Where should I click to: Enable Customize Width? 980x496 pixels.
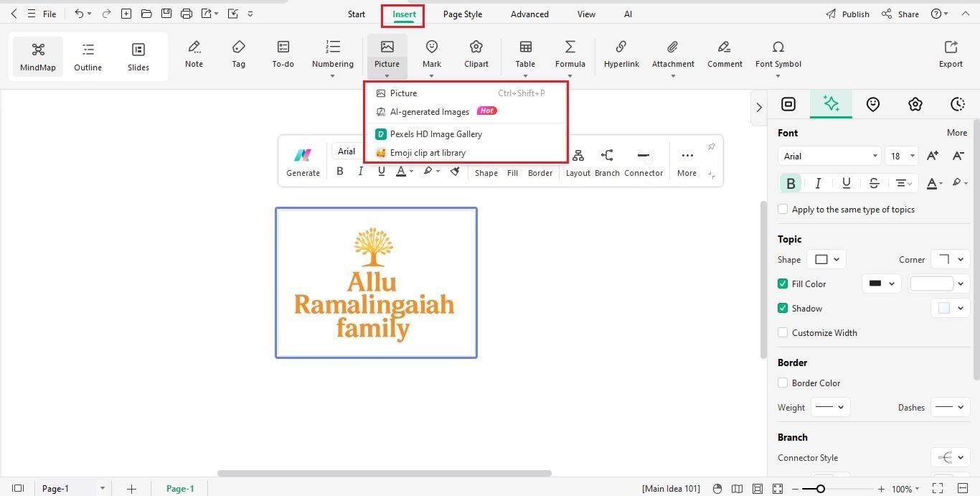(783, 332)
